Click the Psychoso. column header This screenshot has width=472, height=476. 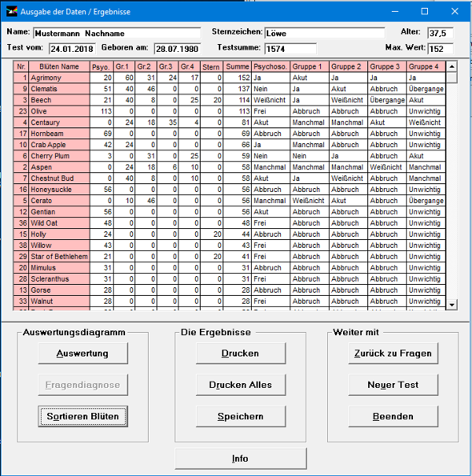click(x=271, y=67)
